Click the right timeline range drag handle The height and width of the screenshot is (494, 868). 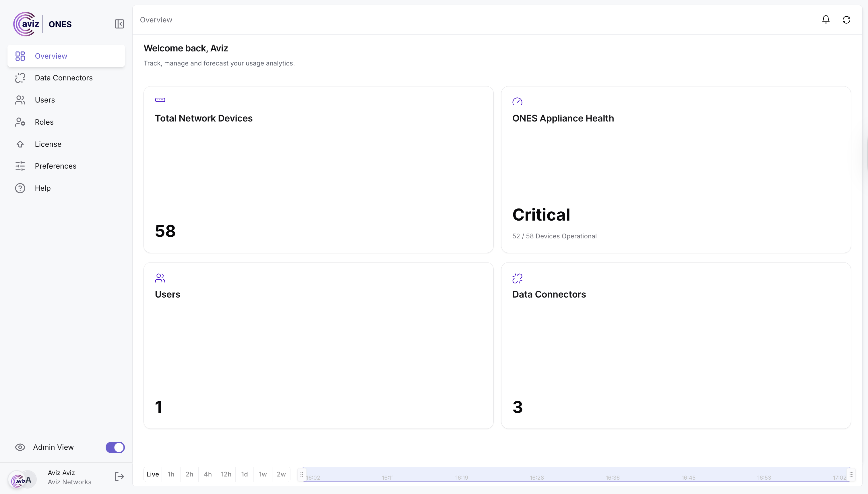[851, 474]
